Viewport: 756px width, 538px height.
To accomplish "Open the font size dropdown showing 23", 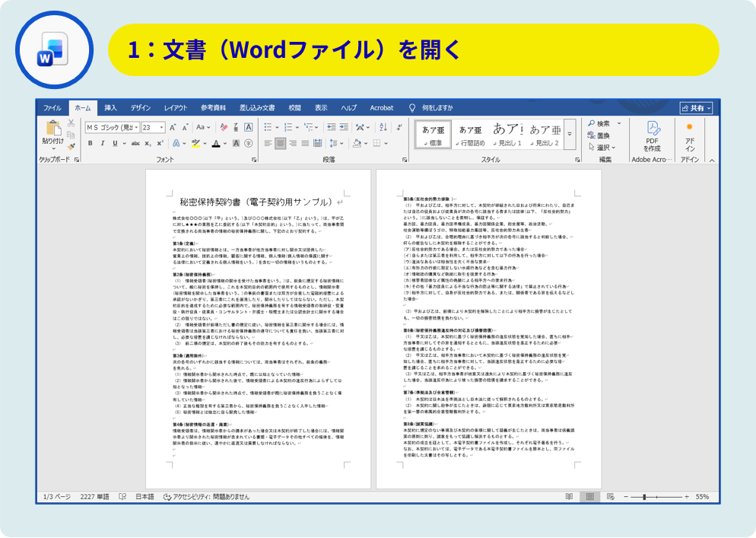I will tap(152, 127).
